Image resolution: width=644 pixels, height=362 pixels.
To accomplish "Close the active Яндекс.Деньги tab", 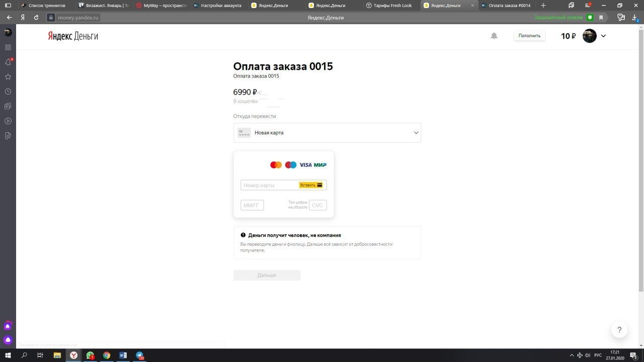I will (x=472, y=6).
